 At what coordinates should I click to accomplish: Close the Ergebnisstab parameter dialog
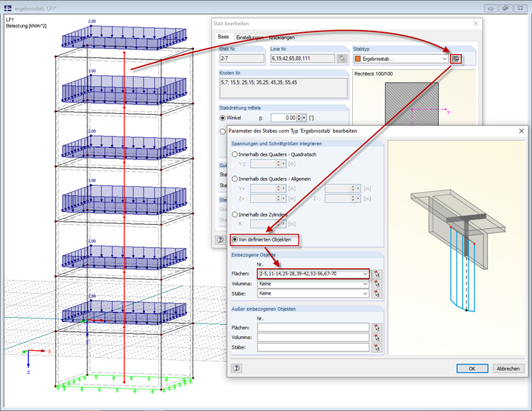tap(521, 131)
